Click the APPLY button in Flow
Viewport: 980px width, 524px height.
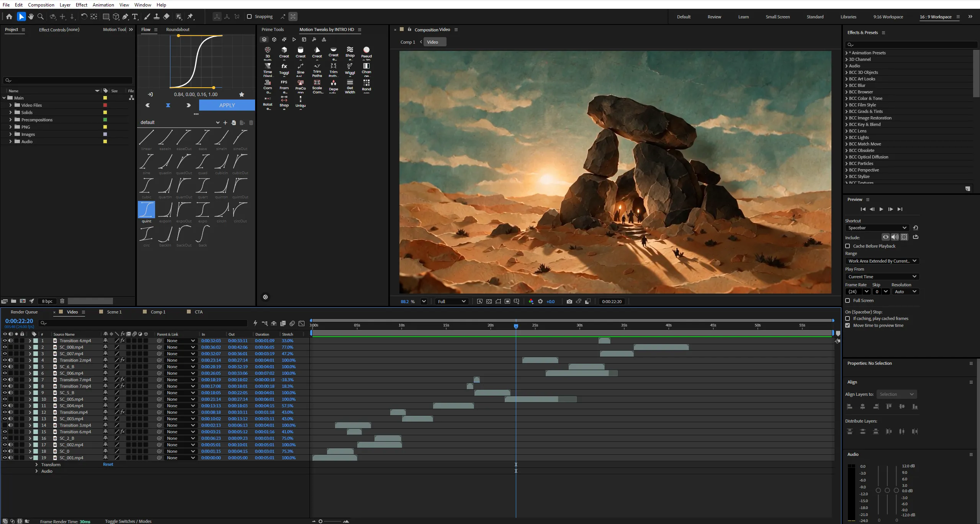point(227,105)
